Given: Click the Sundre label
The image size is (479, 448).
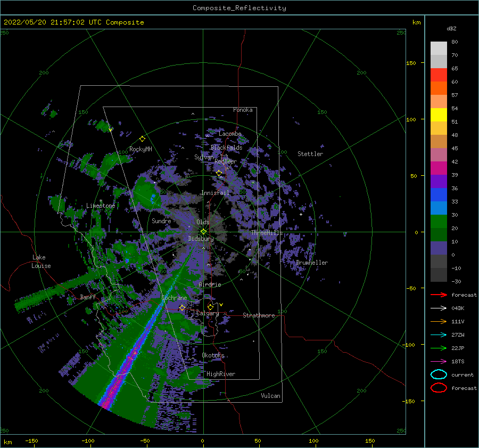Looking at the screenshot, I should [x=161, y=221].
